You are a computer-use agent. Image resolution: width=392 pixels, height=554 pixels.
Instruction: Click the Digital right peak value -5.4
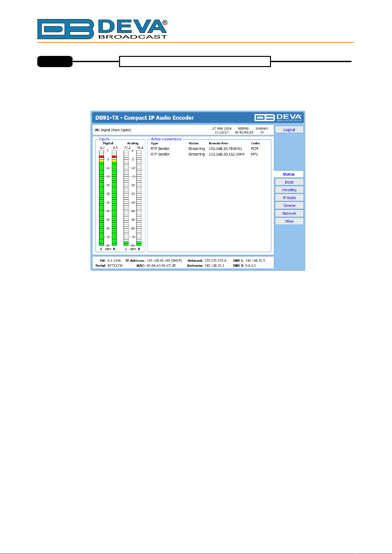pos(114,148)
